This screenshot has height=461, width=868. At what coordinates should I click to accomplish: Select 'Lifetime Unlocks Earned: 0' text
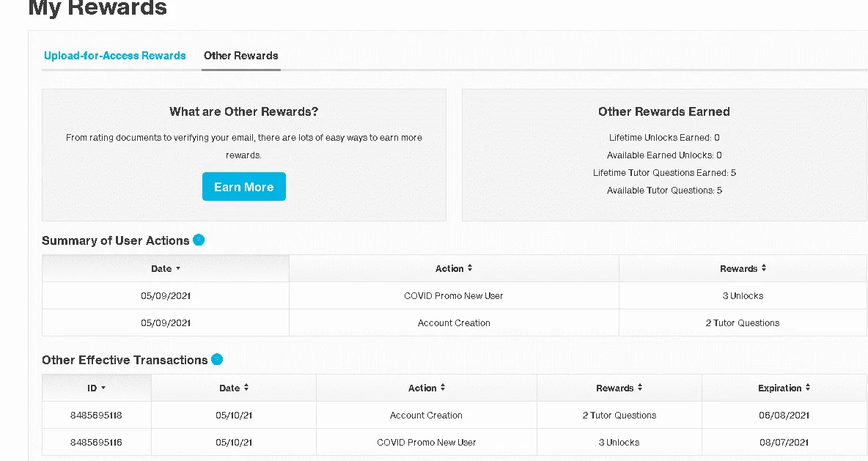point(664,137)
